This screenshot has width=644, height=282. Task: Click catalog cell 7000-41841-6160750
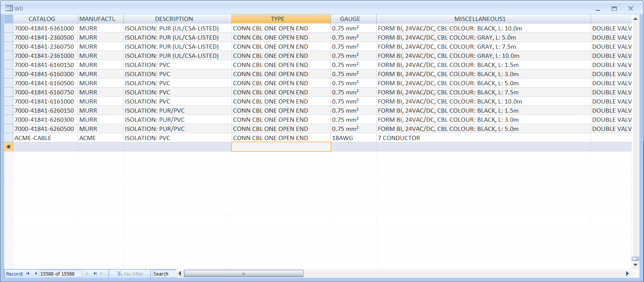45,92
